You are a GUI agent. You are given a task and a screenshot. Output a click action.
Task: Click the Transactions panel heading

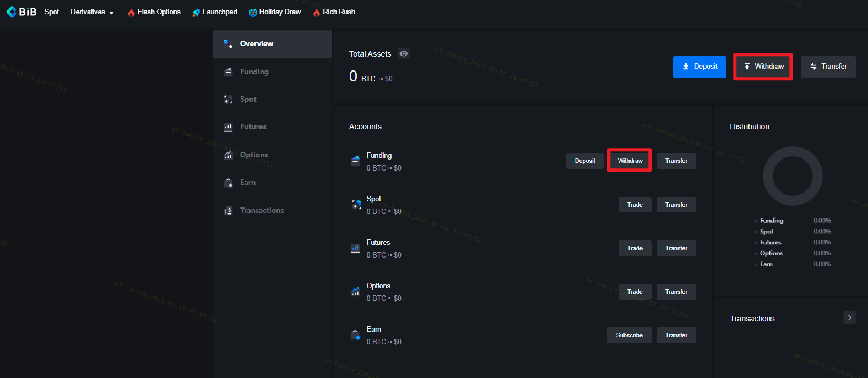tap(752, 319)
